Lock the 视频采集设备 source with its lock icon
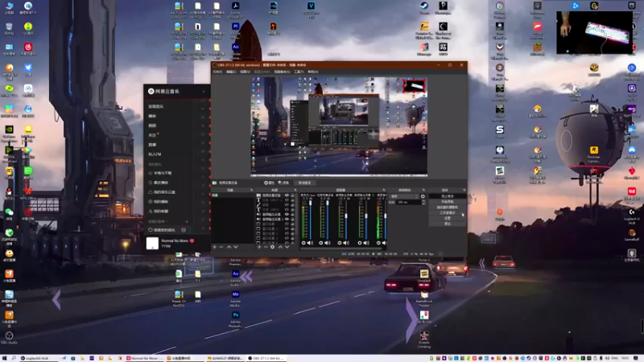The image size is (644, 362). (292, 195)
